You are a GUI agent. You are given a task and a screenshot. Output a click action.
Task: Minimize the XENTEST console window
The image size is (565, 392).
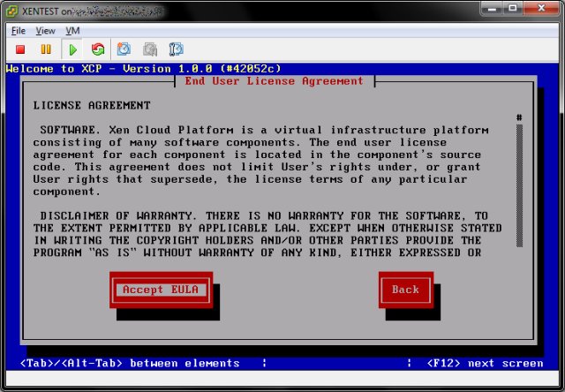pyautogui.click(x=493, y=8)
